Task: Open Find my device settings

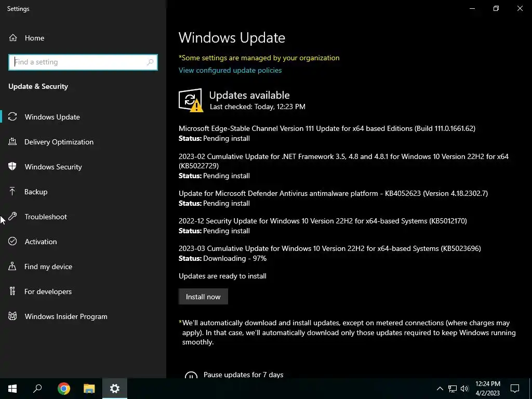Action: click(x=83, y=267)
